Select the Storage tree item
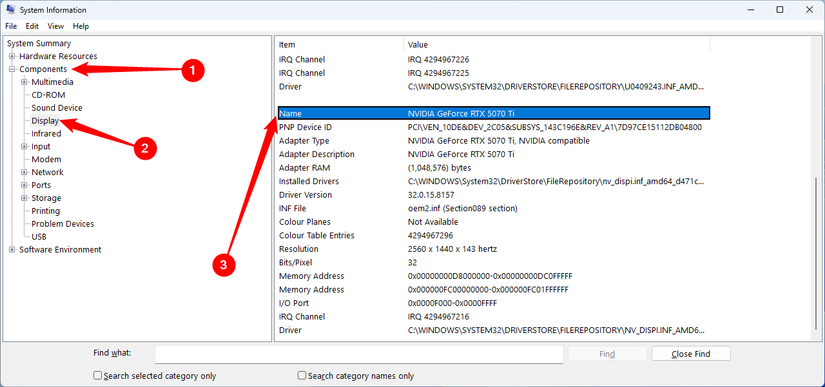825x387 pixels. (46, 198)
